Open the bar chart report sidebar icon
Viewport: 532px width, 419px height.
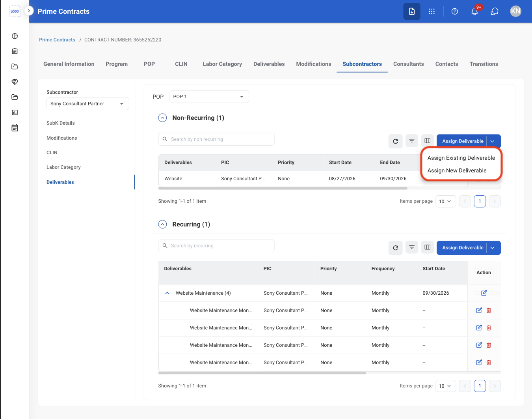click(15, 112)
